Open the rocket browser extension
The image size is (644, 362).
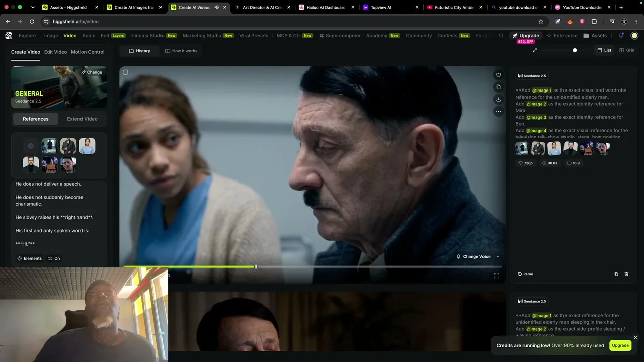point(557,22)
